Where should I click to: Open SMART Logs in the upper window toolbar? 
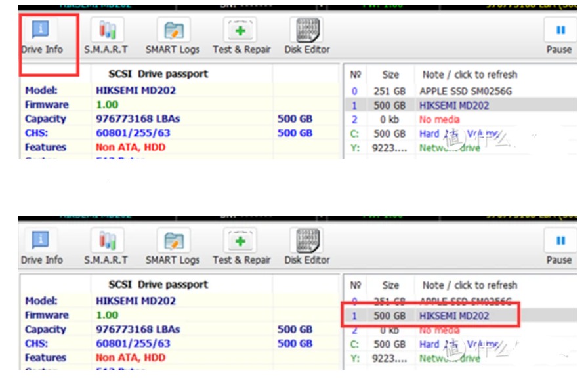[x=173, y=36]
